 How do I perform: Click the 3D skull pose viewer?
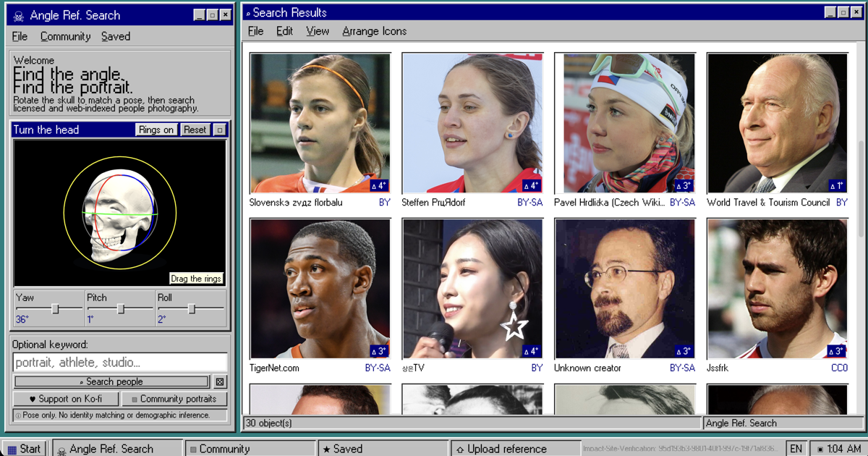pos(120,213)
